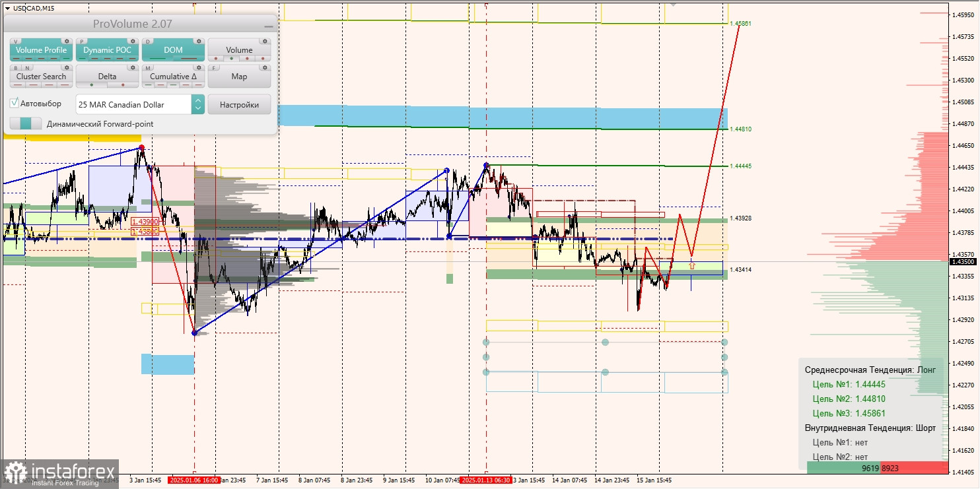Image resolution: width=980 pixels, height=489 pixels.
Task: Minimize the ProVolume 2.07 panel
Action: point(268,25)
